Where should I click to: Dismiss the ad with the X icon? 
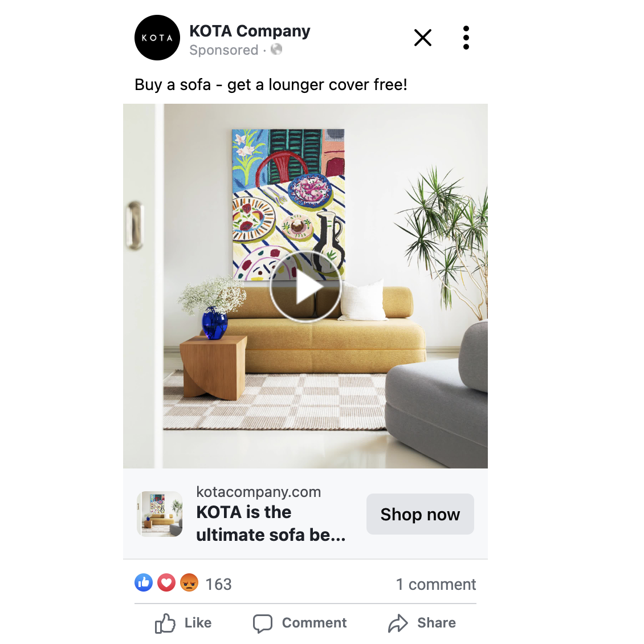tap(423, 38)
